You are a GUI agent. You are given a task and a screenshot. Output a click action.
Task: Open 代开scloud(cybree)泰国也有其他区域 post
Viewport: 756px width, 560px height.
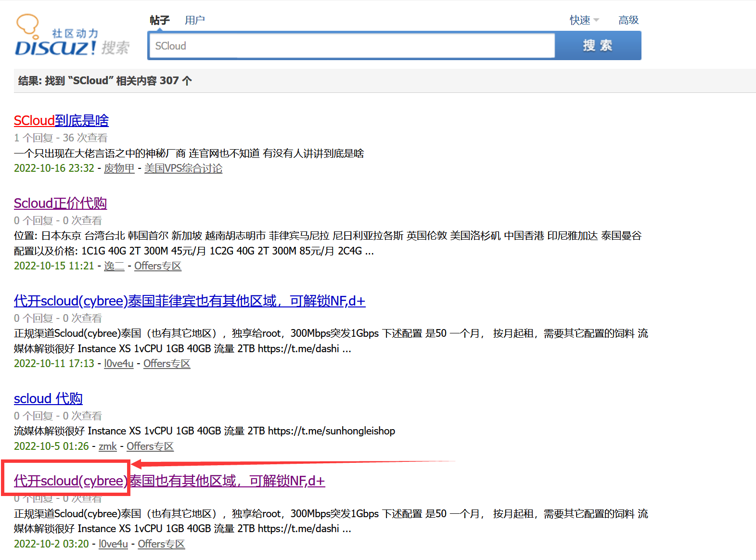coord(169,481)
